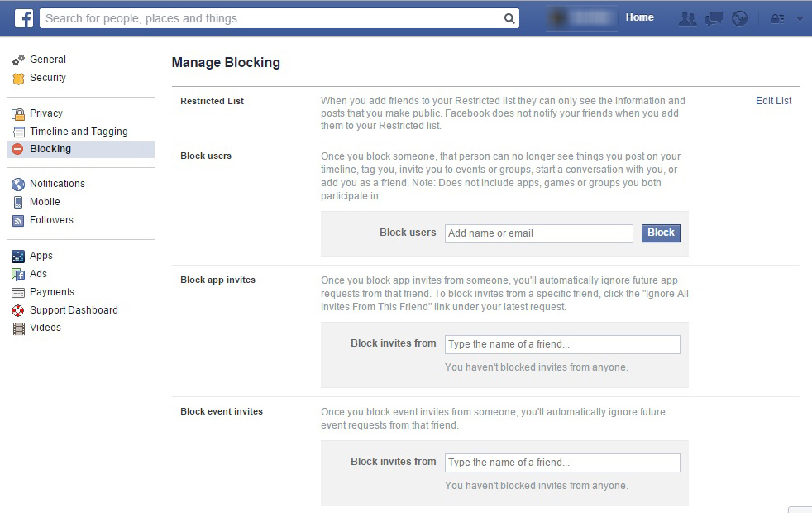Click the Facebook logo icon

point(22,17)
